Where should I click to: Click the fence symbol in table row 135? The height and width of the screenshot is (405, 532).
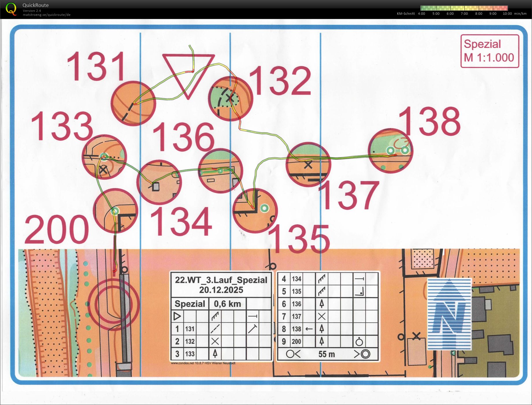pyautogui.click(x=322, y=291)
